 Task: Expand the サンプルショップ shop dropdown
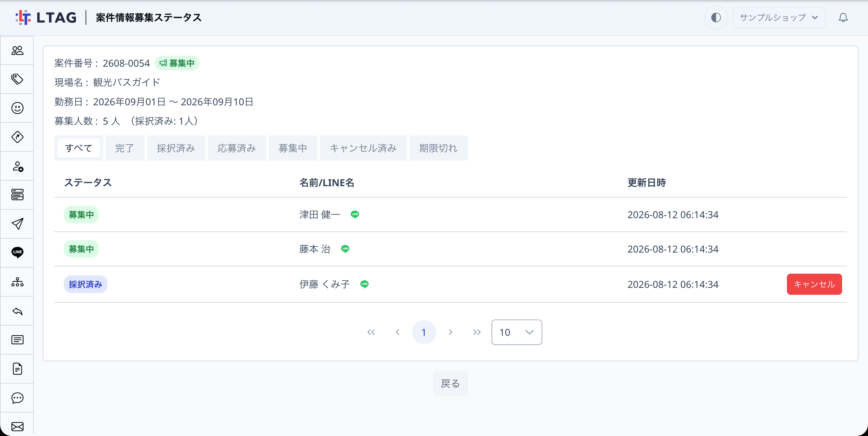pyautogui.click(x=779, y=18)
